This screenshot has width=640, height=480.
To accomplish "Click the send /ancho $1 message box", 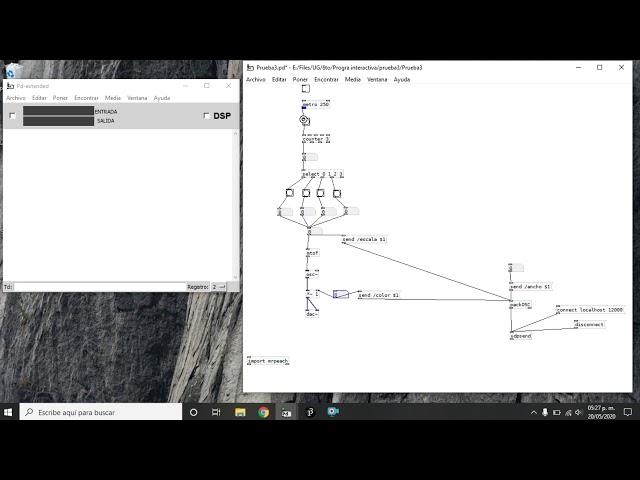I will pyautogui.click(x=530, y=287).
